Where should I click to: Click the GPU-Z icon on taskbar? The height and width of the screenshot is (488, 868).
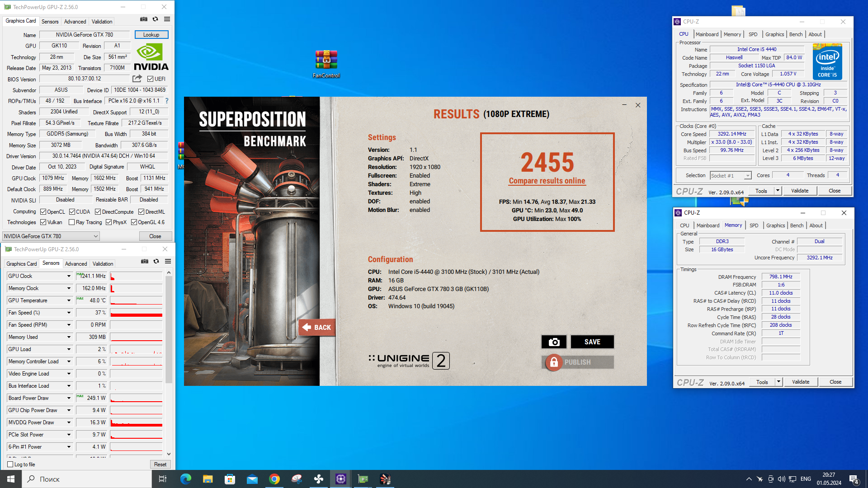click(x=363, y=479)
